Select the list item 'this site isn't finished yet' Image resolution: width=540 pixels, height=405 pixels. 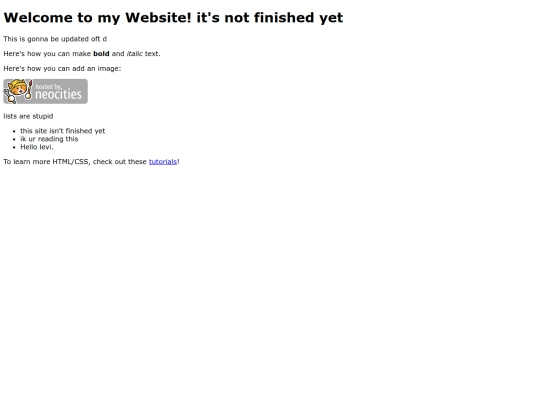[63, 131]
